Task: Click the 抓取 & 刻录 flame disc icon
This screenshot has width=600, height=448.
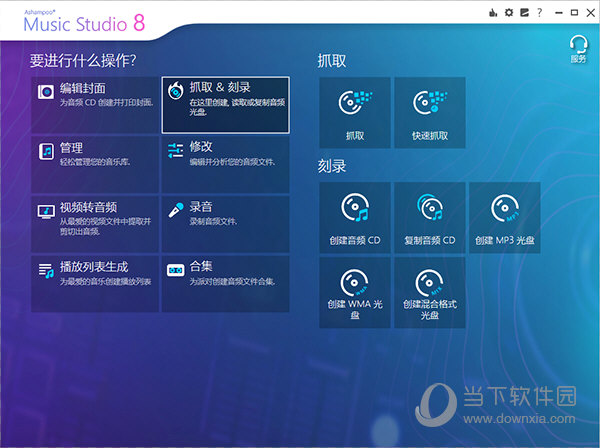Action: 176,91
